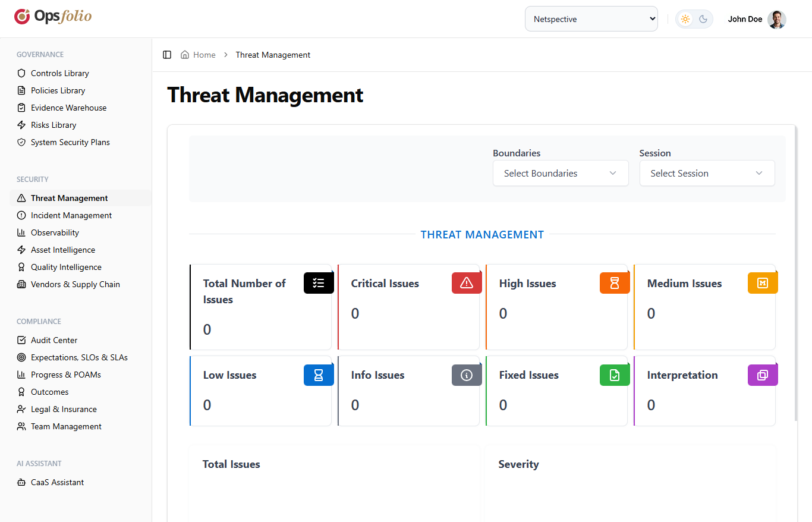Viewport: 812px width, 522px height.
Task: Click the High Issues hourglass icon
Action: (615, 283)
